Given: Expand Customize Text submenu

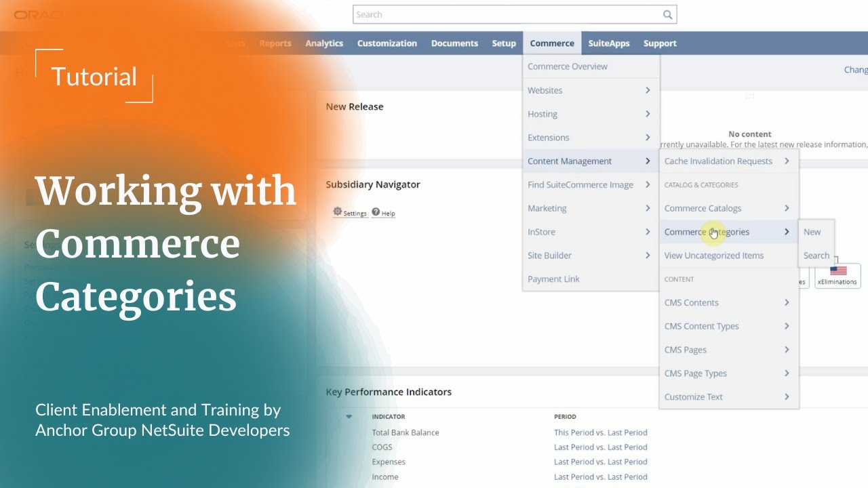Looking at the screenshot, I should click(x=729, y=397).
